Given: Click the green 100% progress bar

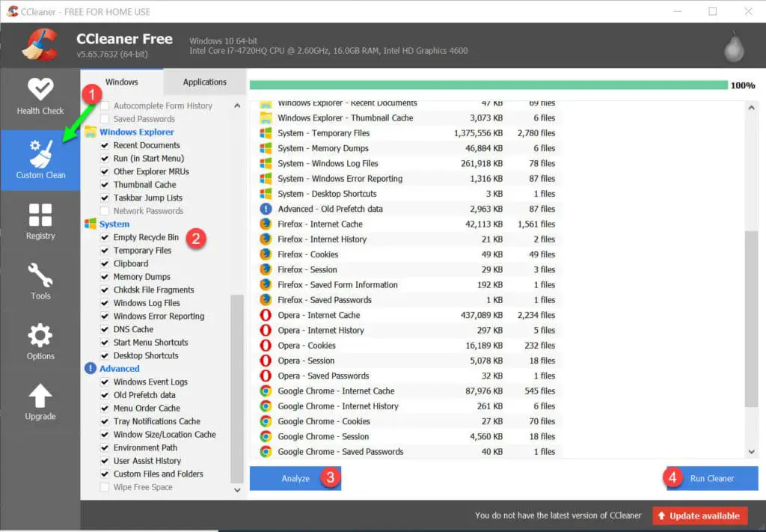Looking at the screenshot, I should (x=488, y=85).
